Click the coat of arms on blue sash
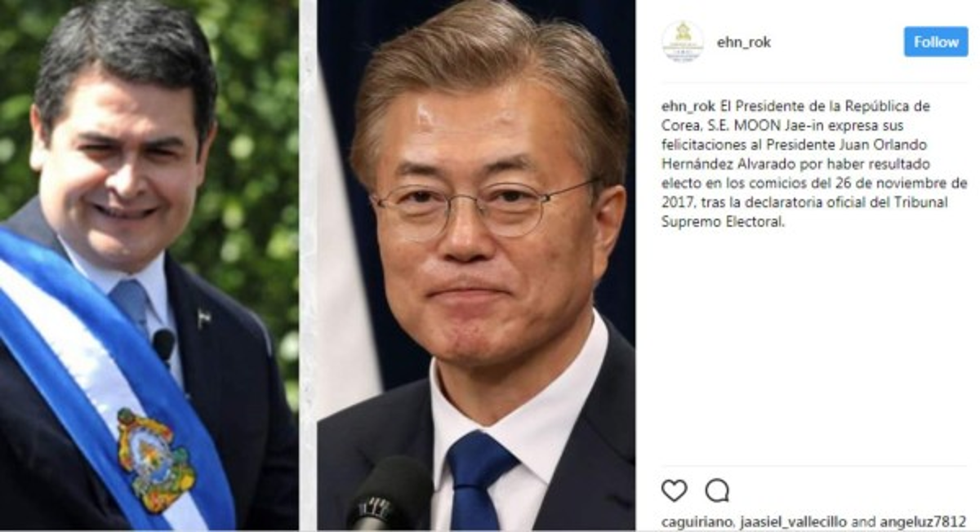 (x=155, y=460)
